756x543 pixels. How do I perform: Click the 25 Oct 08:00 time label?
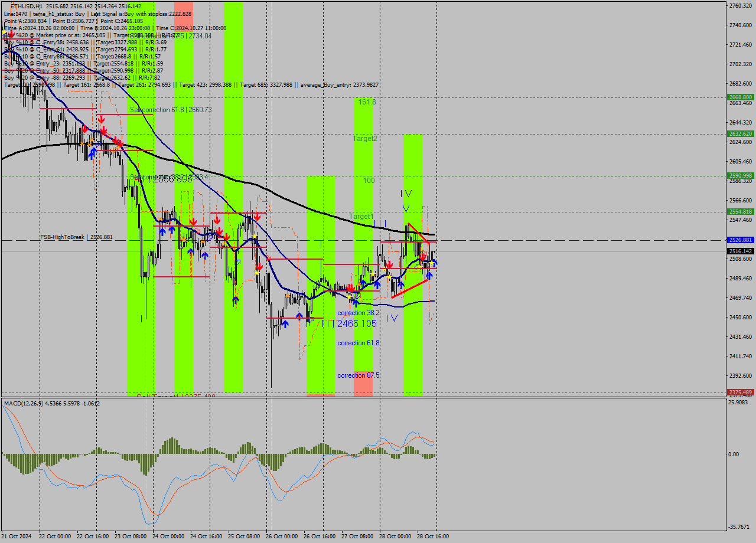pyautogui.click(x=244, y=537)
